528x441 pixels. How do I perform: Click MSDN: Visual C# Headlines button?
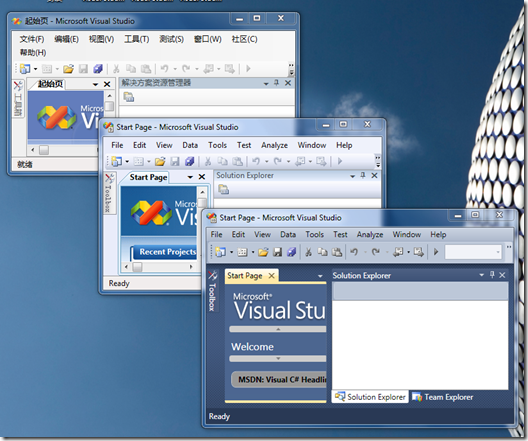point(279,380)
